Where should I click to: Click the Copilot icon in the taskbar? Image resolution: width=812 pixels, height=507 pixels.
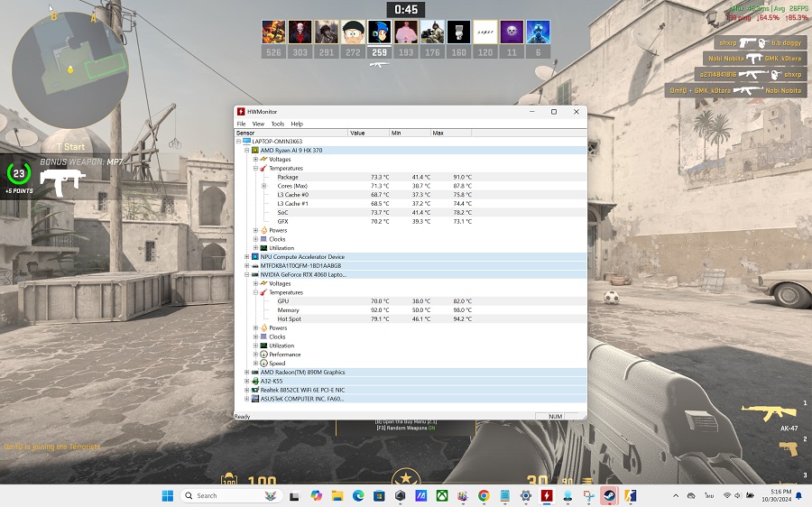click(317, 495)
